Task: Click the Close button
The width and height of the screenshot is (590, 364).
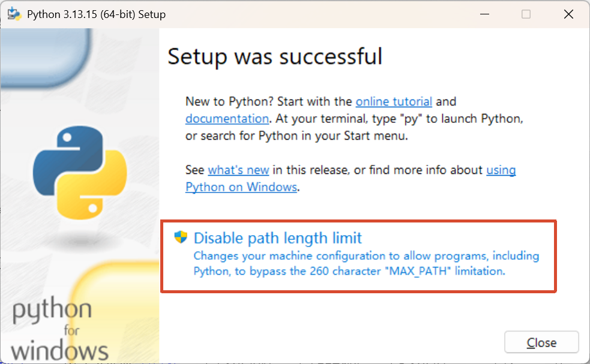Action: (x=541, y=342)
